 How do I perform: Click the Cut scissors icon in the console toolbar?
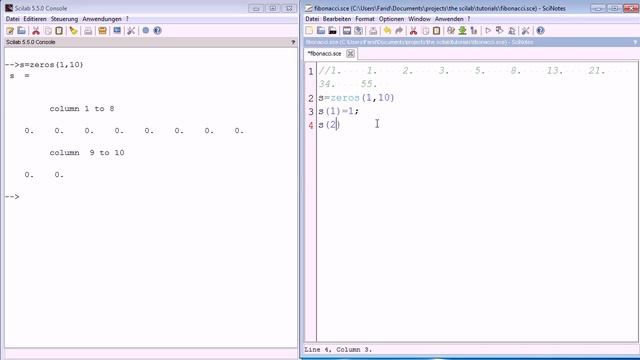36,31
